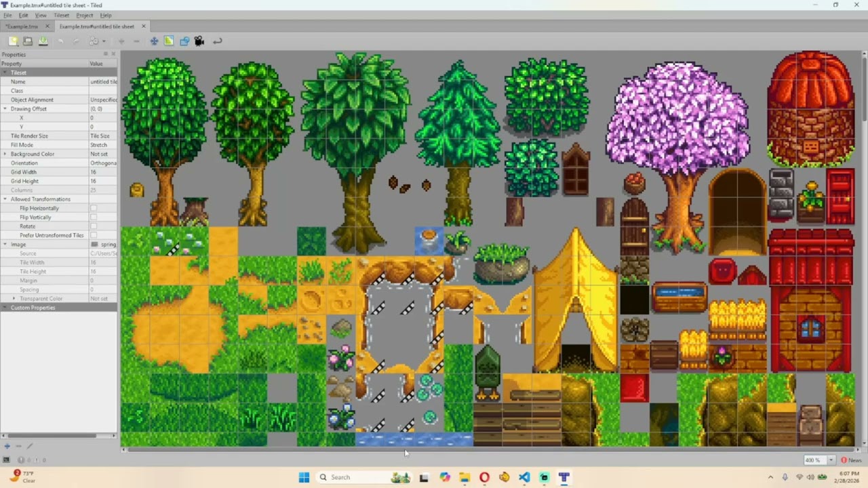Float the Properties panel with its undock icon

coord(106,54)
